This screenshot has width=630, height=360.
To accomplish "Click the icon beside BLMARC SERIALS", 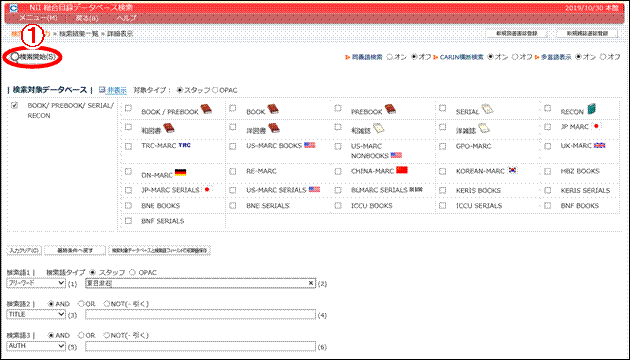I will pyautogui.click(x=416, y=189).
